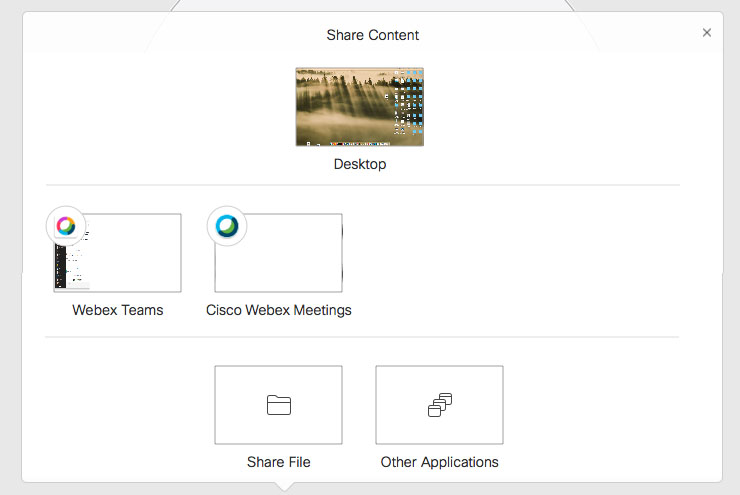
Task: Click the "Share File" label text
Action: [x=279, y=462]
